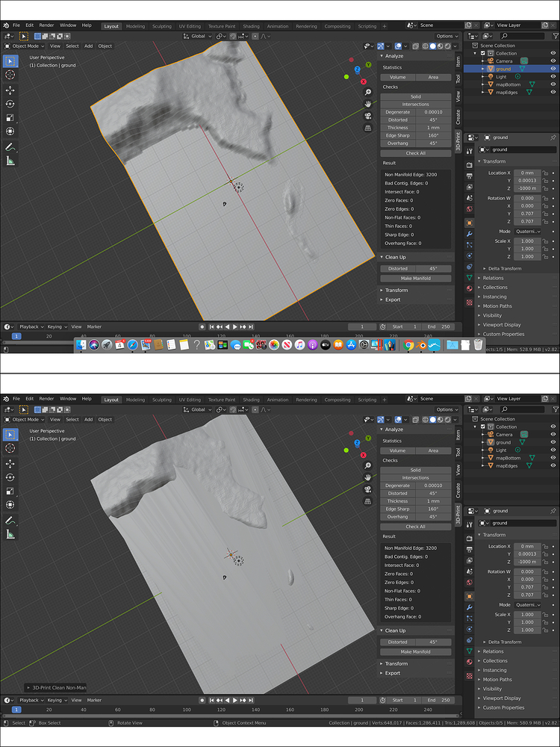Switch to rendered shading in lower viewport header
The image size is (560, 747).
(447, 420)
